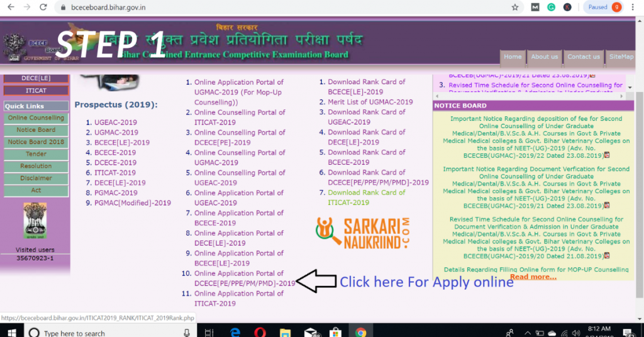Screen dimensions: 644x337
Task: Open Online Counselling quick link
Action: tap(36, 118)
